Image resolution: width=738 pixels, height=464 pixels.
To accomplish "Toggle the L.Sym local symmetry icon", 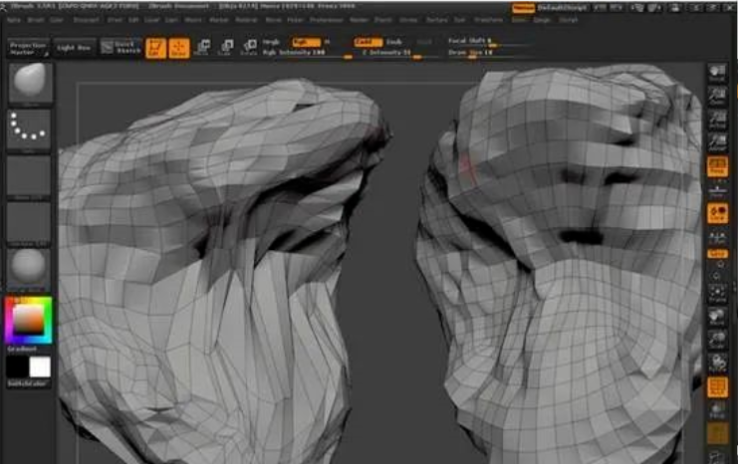I will [717, 237].
